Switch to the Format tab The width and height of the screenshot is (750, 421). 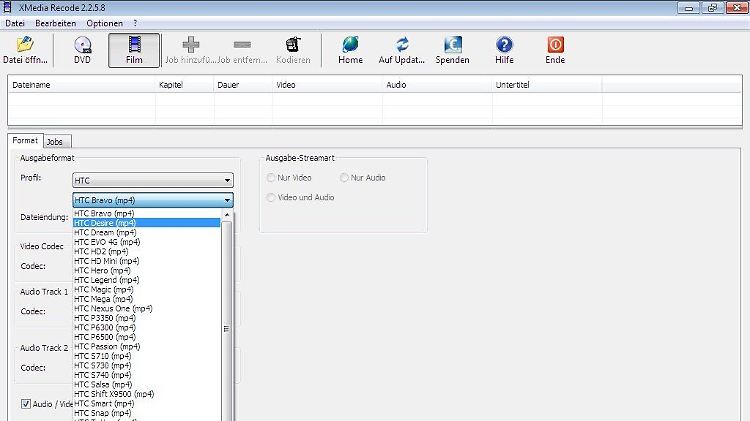coord(25,140)
